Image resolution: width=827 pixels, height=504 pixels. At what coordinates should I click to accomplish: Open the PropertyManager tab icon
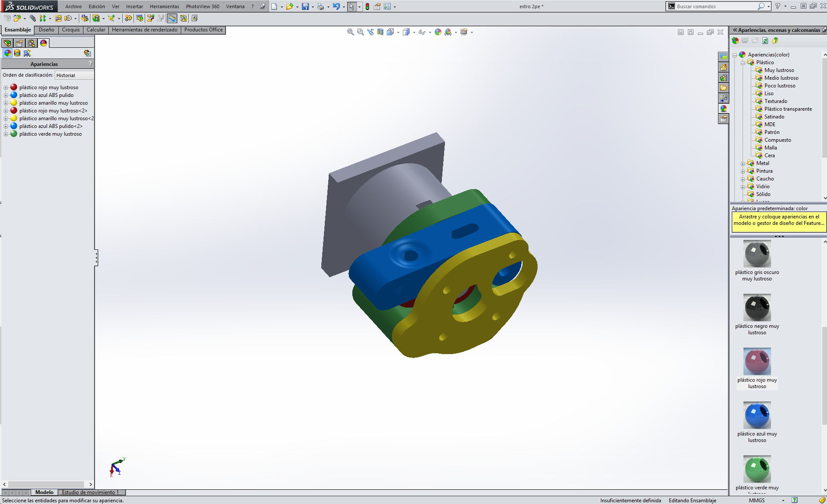19,43
